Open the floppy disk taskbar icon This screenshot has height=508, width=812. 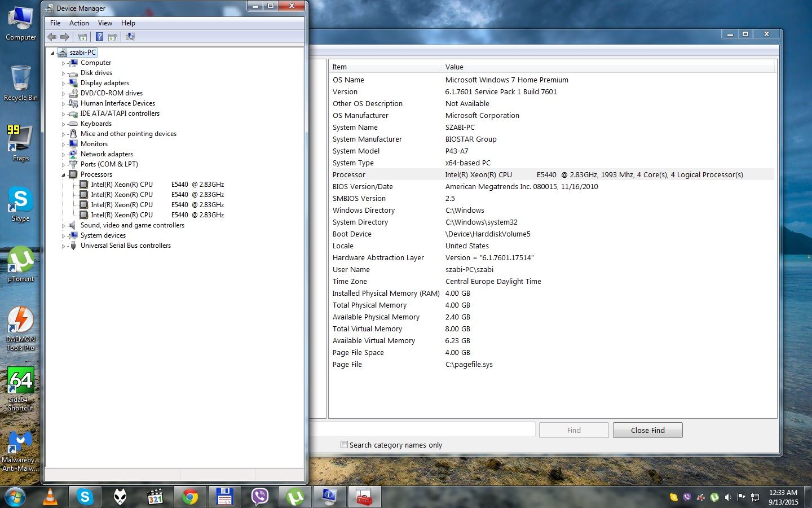tap(225, 497)
